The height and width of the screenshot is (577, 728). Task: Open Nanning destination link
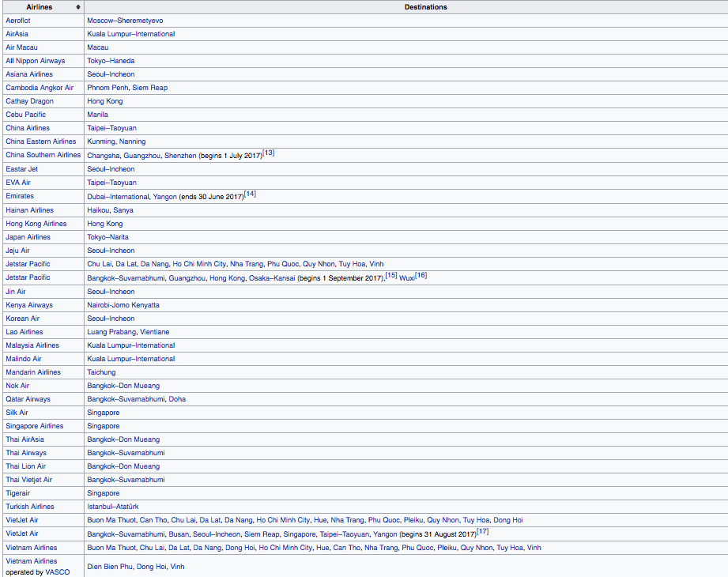click(x=132, y=141)
